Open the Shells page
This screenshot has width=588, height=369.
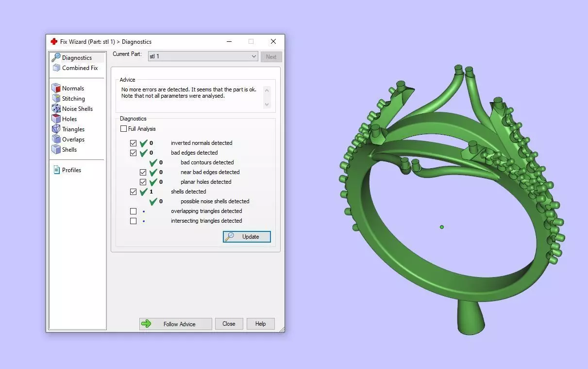coord(69,150)
